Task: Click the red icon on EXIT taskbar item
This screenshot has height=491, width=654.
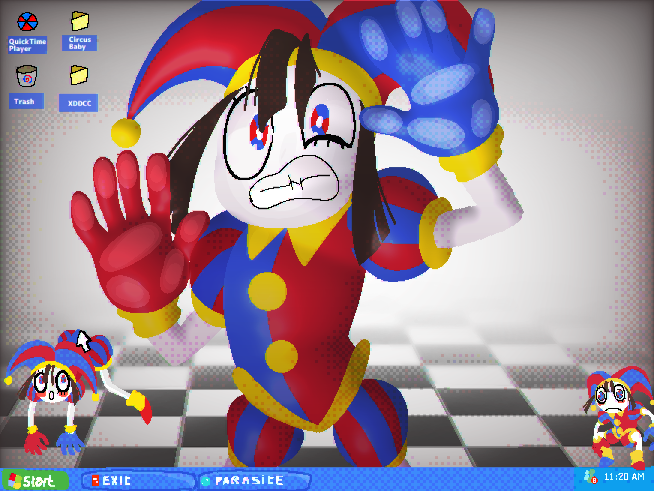Action: (95, 481)
